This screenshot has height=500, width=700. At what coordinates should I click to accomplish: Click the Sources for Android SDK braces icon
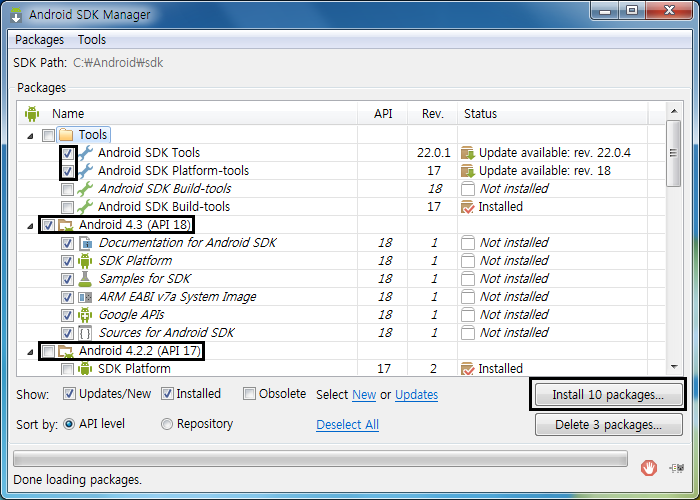pyautogui.click(x=85, y=333)
